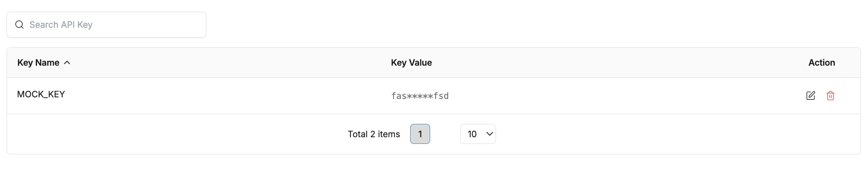Click the Search API Key placeholder text
The height and width of the screenshot is (172, 868).
[61, 25]
